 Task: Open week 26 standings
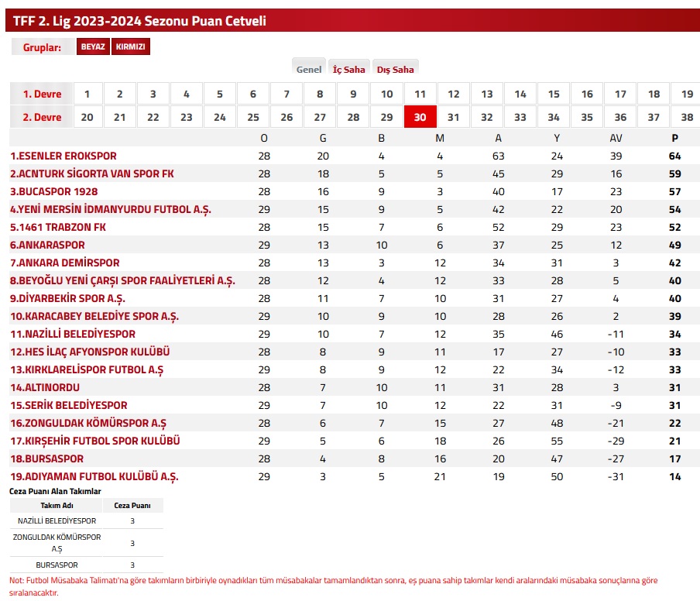coord(287,117)
